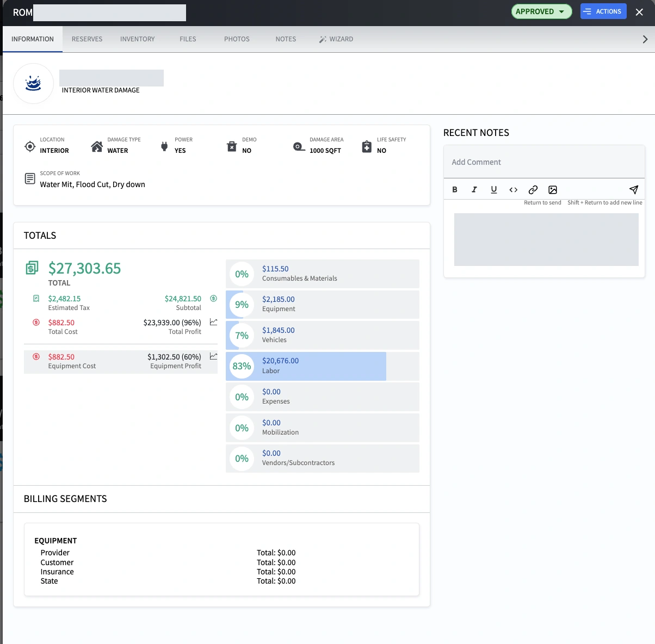Click the $115.50 Consumables & Materials amount

coord(275,269)
